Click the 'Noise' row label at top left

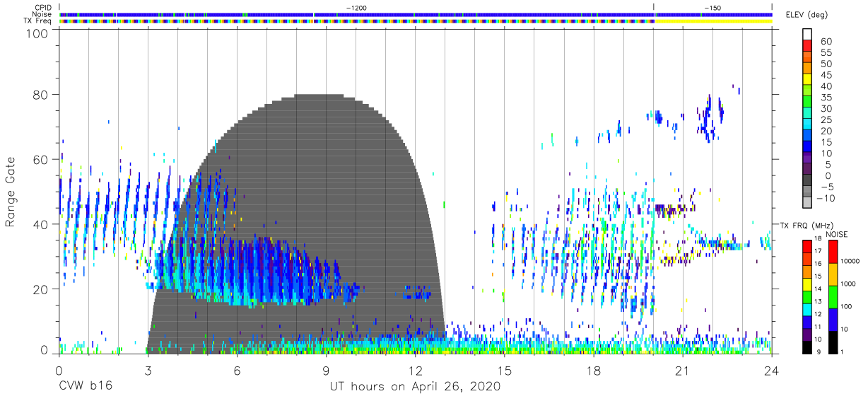[x=43, y=14]
